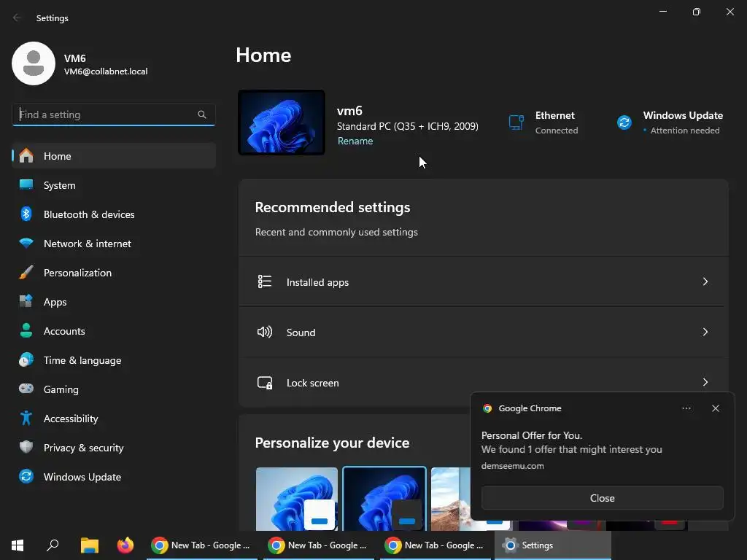Image resolution: width=747 pixels, height=560 pixels.
Task: Open Time & language settings
Action: (x=114, y=359)
